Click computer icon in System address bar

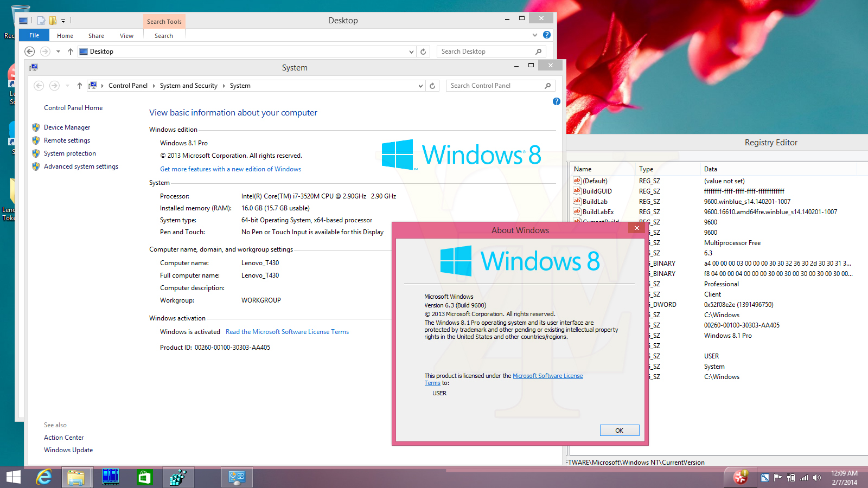coord(93,86)
